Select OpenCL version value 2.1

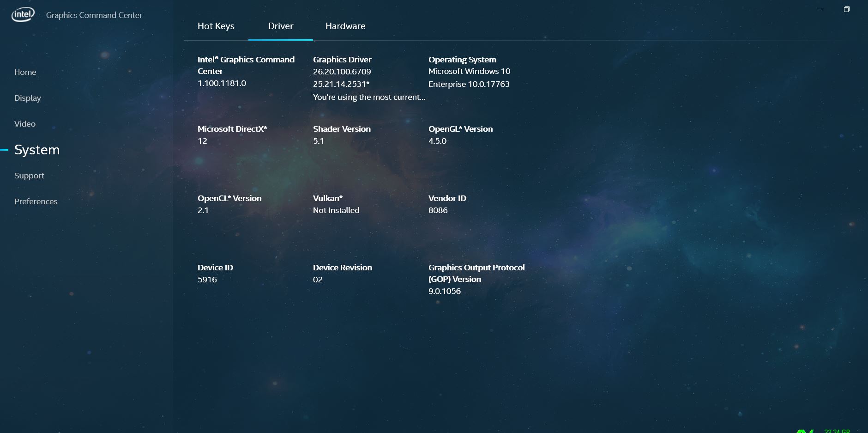click(203, 210)
